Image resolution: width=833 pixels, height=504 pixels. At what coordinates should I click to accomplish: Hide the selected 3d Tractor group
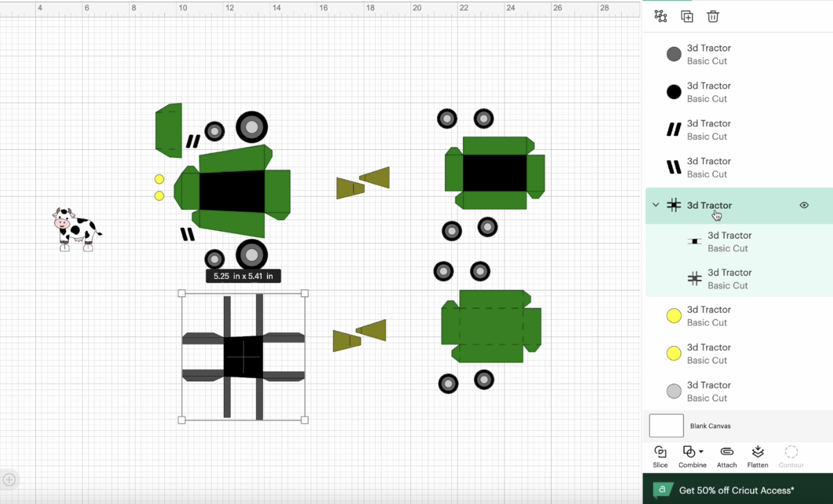(x=804, y=205)
